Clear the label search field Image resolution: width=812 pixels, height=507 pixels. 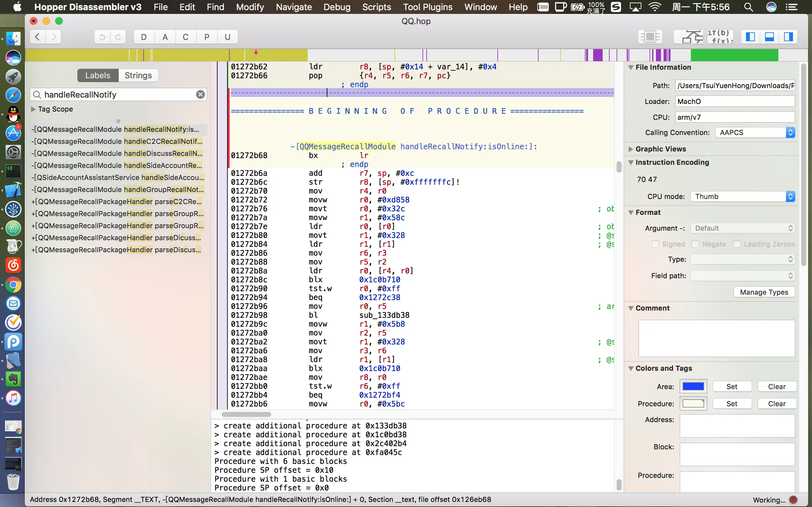[200, 94]
